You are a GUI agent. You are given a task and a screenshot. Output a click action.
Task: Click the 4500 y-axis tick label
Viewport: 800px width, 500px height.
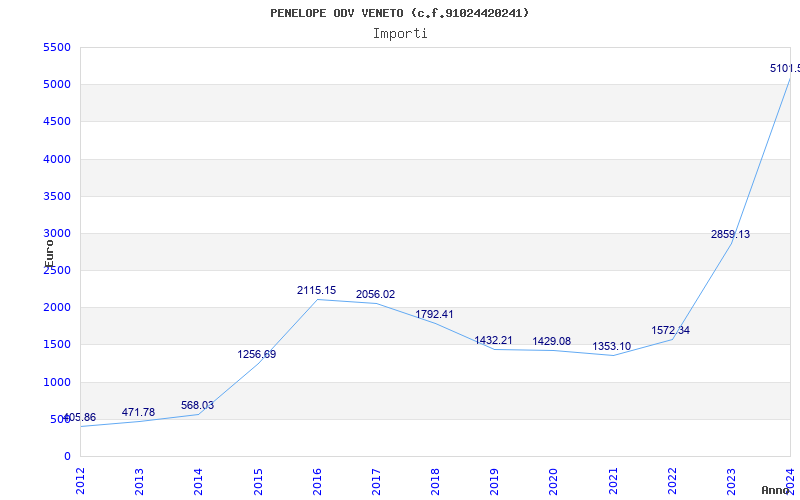pyautogui.click(x=57, y=122)
